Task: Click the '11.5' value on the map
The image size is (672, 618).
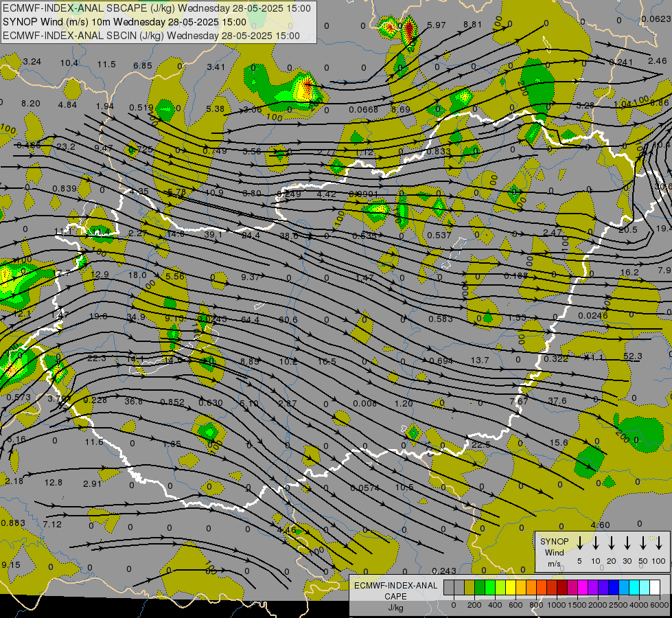Action: tap(106, 65)
